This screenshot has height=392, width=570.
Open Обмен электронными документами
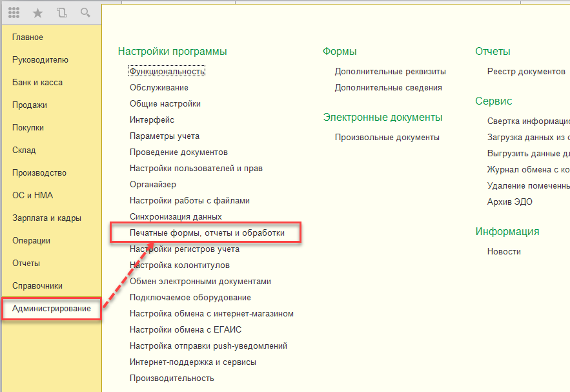(200, 282)
